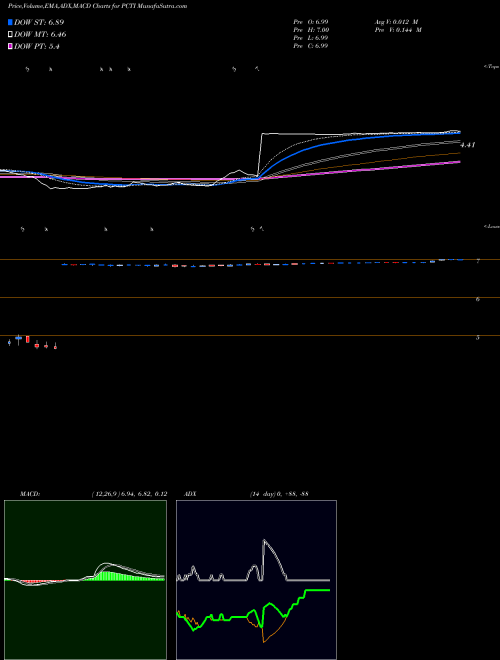The image size is (500, 660).
Task: Click the '<-Tops' marker label
Action: pos(492,67)
